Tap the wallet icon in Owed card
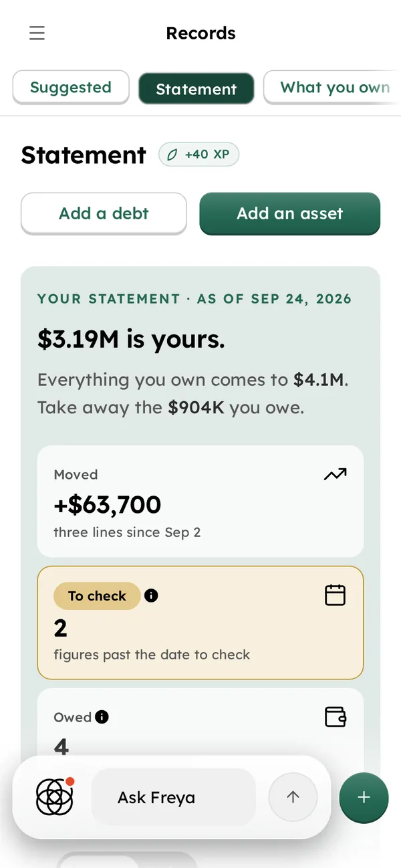Viewport: 401px width, 868px height. coord(335,717)
